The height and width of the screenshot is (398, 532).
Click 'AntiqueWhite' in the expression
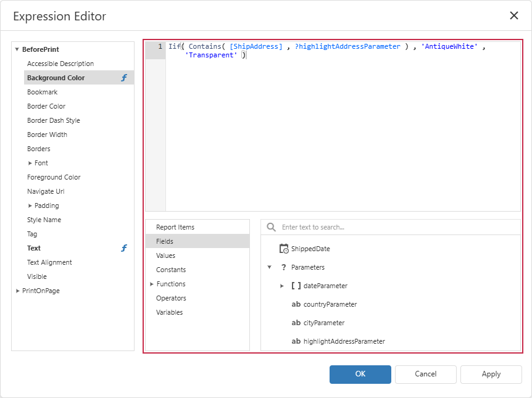[449, 46]
